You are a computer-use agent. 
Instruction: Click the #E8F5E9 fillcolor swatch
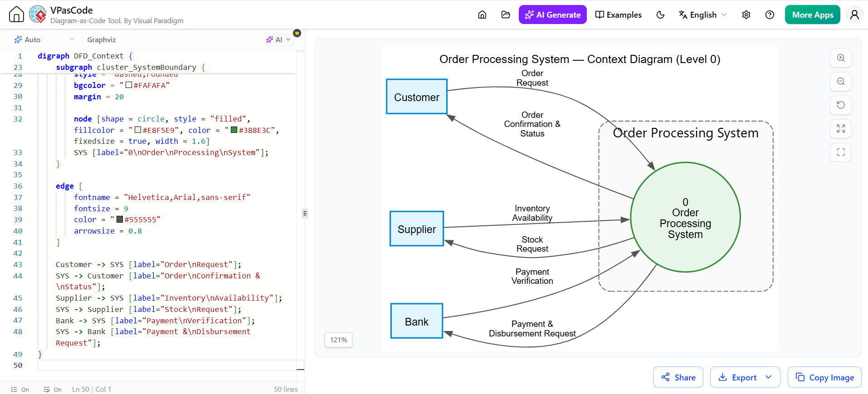(138, 130)
